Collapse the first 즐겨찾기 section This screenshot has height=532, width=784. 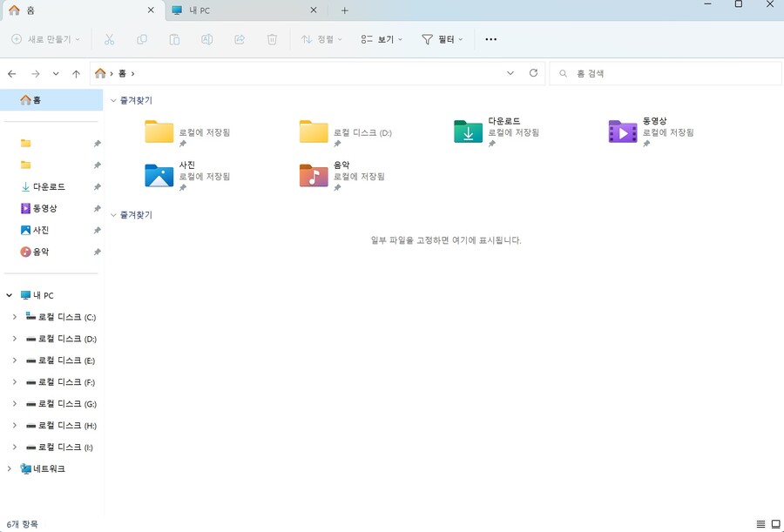pos(113,100)
